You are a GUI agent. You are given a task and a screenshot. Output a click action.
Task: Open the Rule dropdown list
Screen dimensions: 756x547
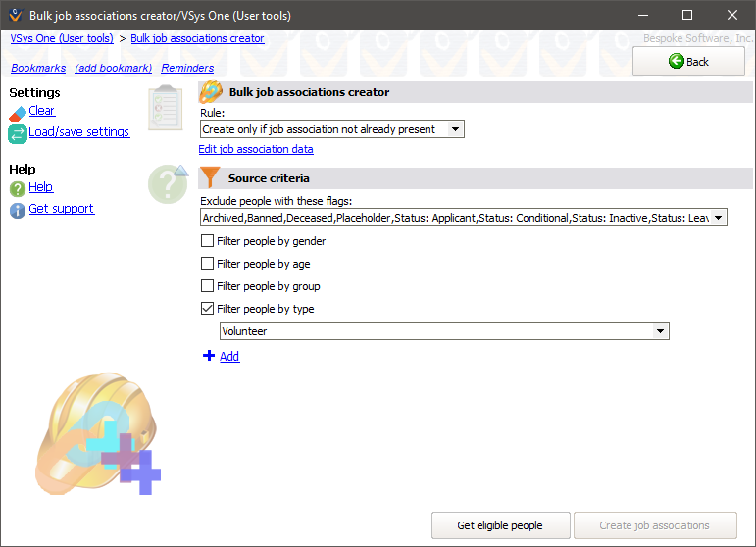click(455, 129)
